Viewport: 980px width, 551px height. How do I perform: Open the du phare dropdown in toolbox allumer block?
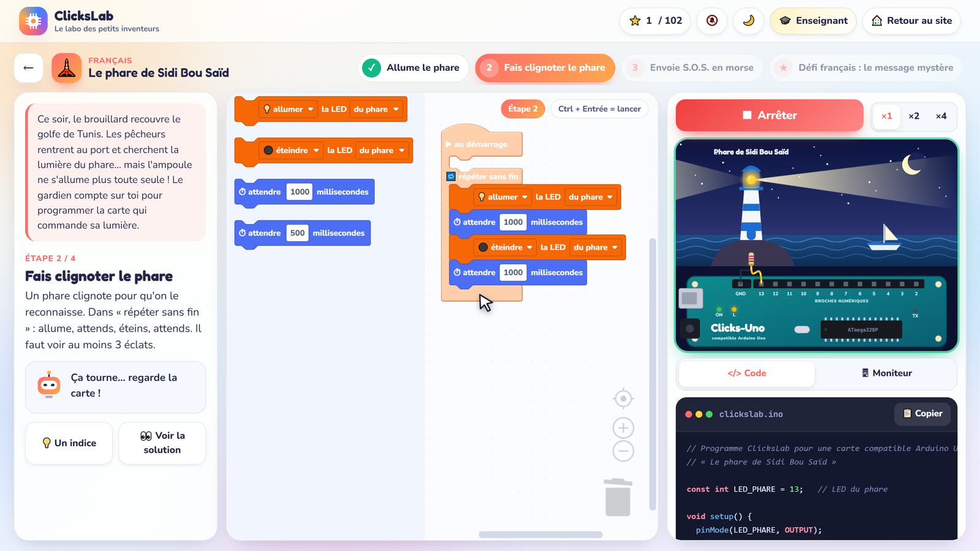coord(376,110)
